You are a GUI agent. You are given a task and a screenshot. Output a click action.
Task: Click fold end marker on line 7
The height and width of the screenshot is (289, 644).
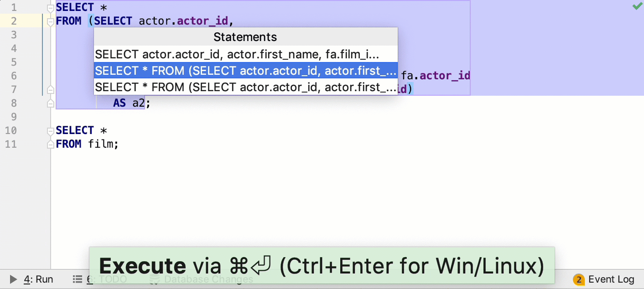(x=51, y=90)
